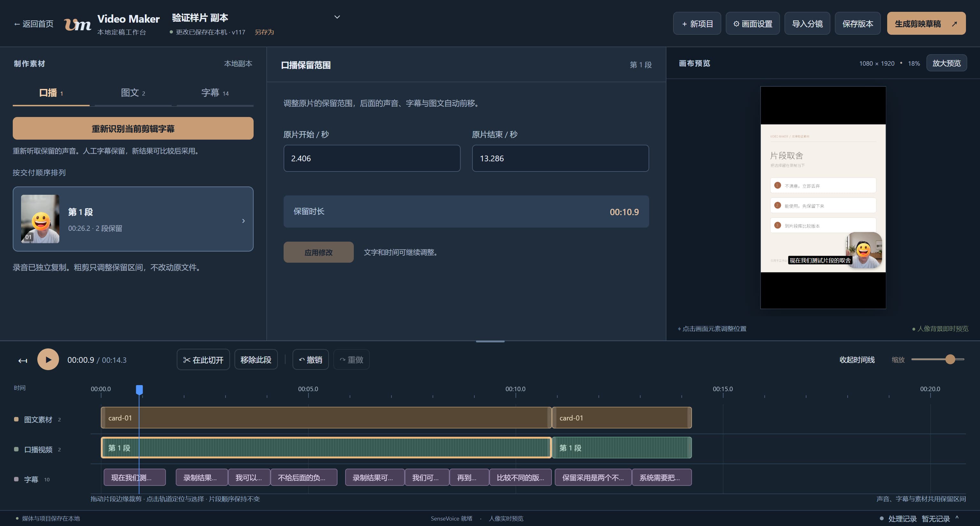The width and height of the screenshot is (980, 526).
Task: Click the 原片结束 input field
Action: pos(561,158)
